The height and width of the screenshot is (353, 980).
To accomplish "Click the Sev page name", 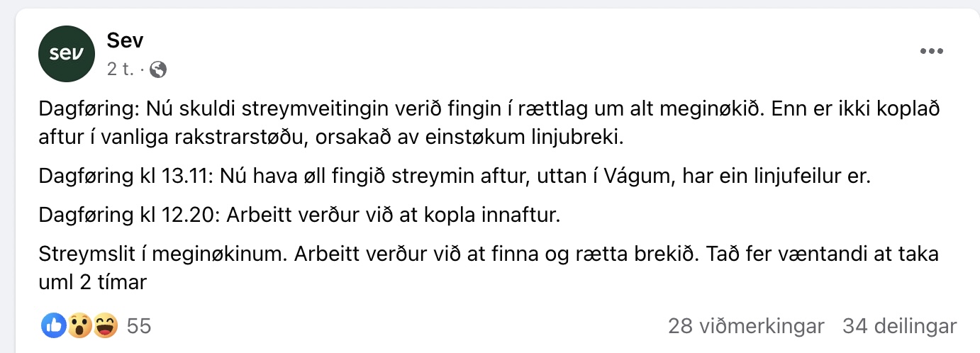I will pos(125,41).
